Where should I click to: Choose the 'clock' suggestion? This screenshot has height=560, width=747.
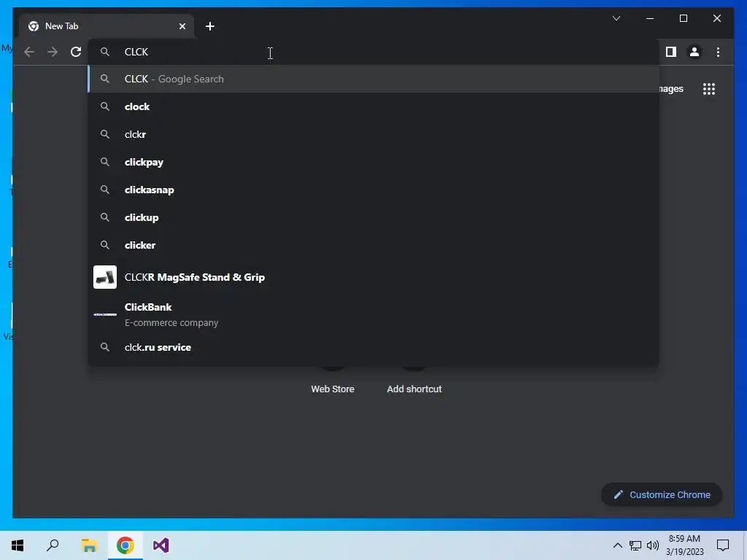coord(373,106)
